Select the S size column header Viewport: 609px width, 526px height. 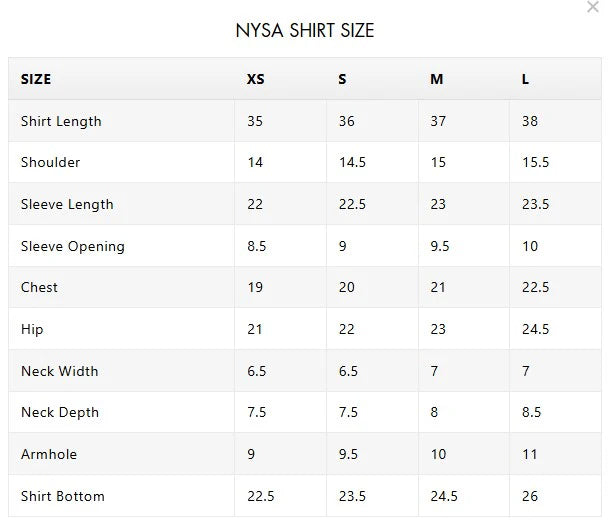click(342, 79)
